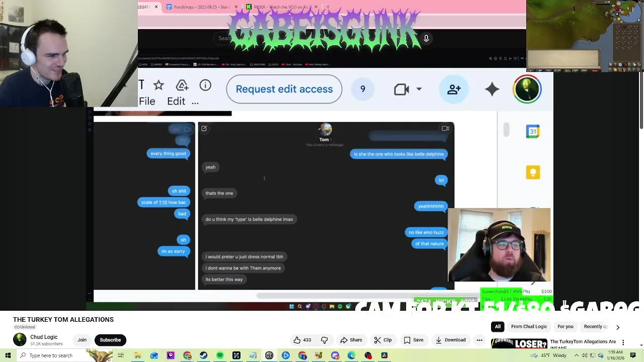Screen dimensions: 644x362
Task: Open the File menu in Docs
Action: coord(147,102)
